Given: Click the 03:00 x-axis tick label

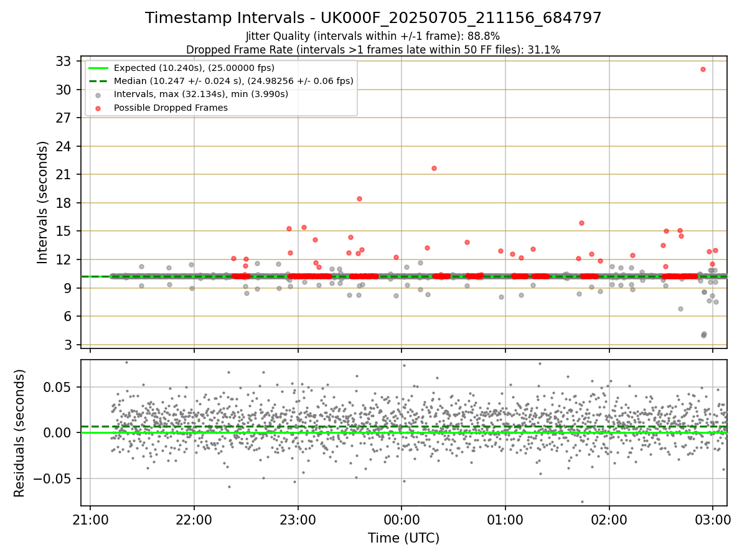Looking at the screenshot, I should tap(713, 519).
